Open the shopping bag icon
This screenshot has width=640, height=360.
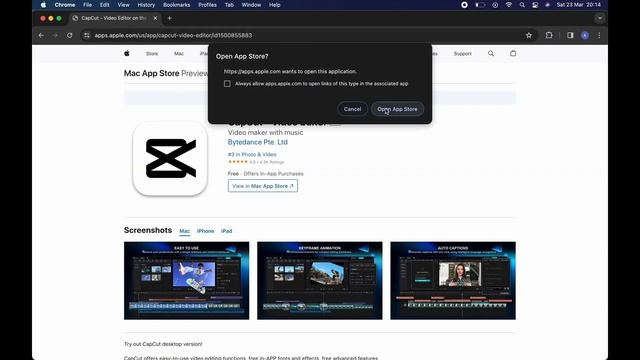(x=513, y=53)
